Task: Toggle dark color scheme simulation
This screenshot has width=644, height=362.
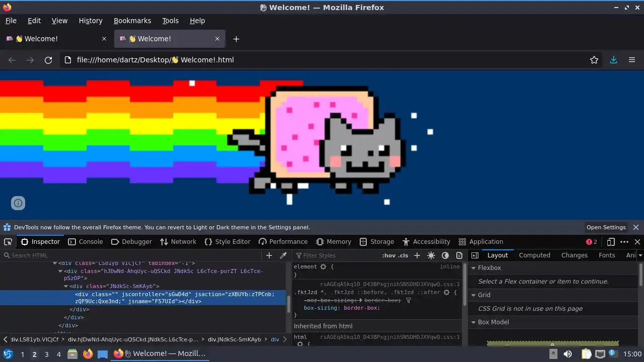Action: tap(445, 255)
